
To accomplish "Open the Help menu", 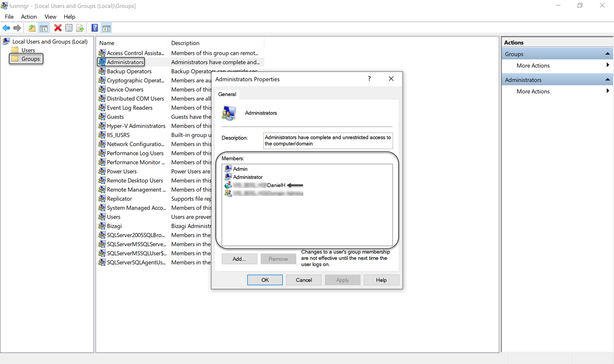I will [x=69, y=17].
